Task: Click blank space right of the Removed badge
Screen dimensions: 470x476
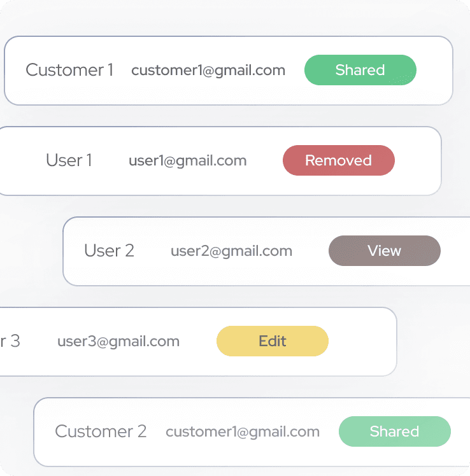Action: click(x=417, y=160)
